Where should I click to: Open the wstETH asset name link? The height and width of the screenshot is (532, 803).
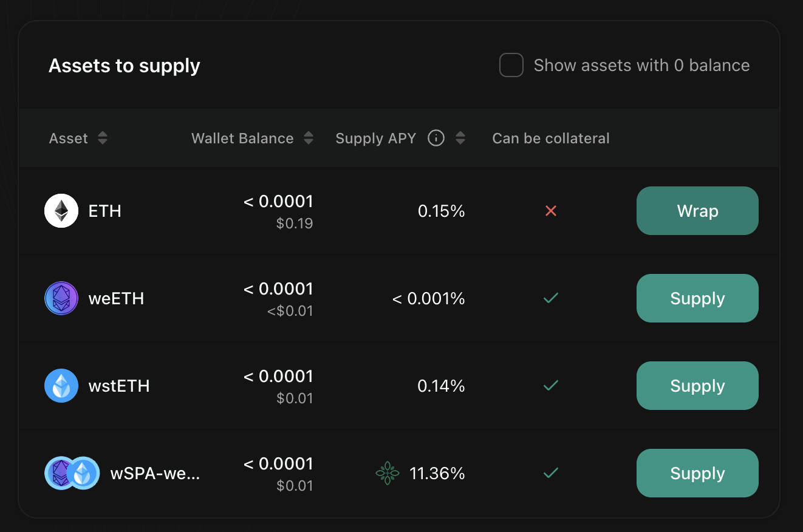click(119, 386)
